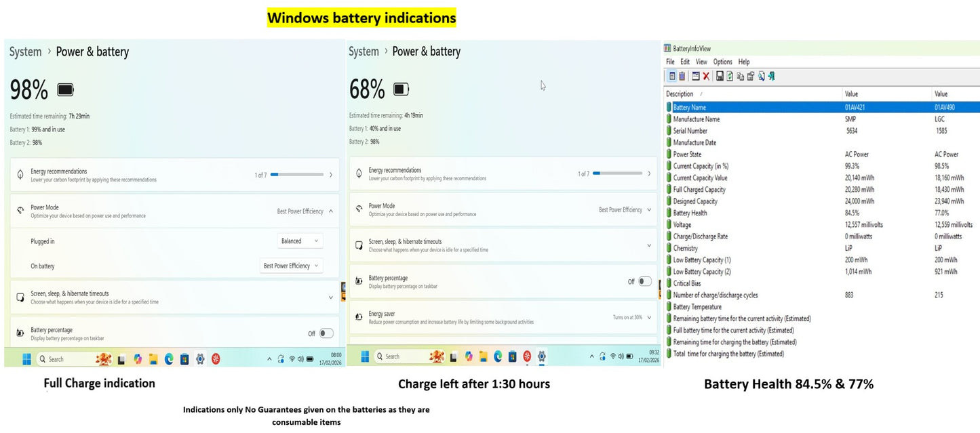The height and width of the screenshot is (433, 980).
Task: Open the View menu in BatteryInfoView
Action: point(701,62)
